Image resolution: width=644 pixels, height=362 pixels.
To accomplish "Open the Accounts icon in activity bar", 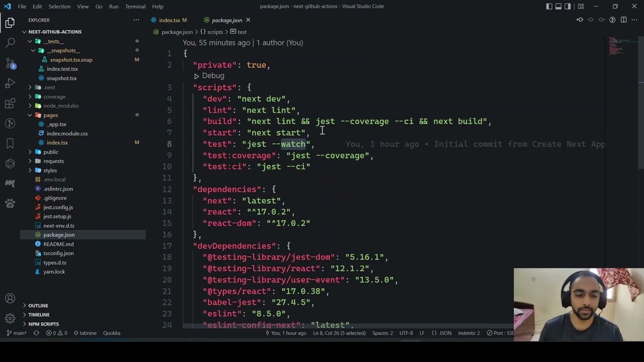I will click(10, 299).
